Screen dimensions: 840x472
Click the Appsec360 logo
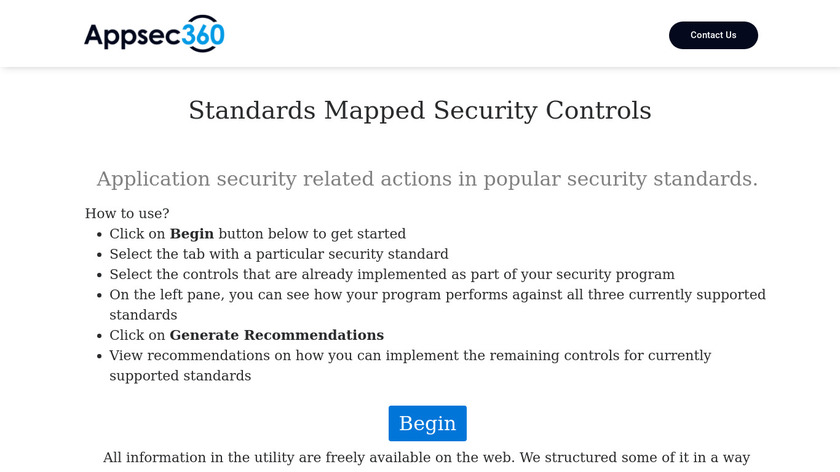pyautogui.click(x=154, y=35)
